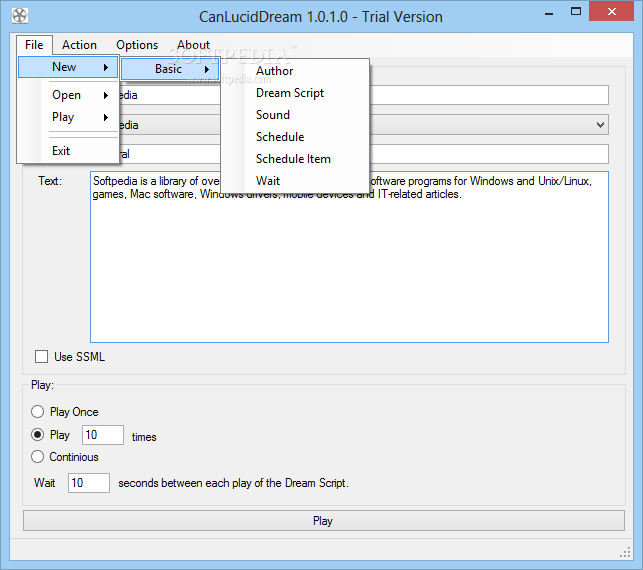The image size is (643, 570).
Task: Maximize the CanLucidDream window
Action: [576, 11]
